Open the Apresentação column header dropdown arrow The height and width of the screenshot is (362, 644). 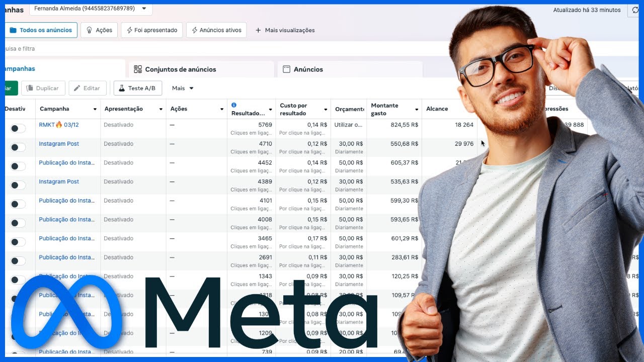pyautogui.click(x=161, y=109)
